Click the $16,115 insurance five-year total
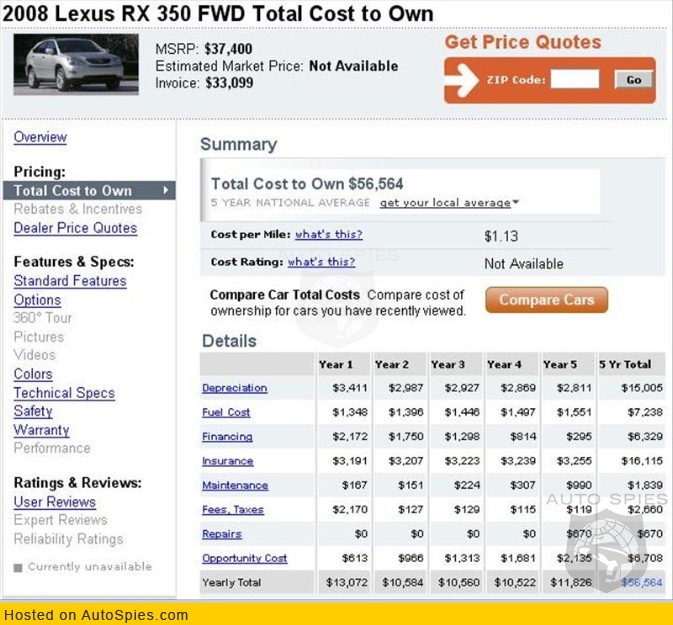This screenshot has height=625, width=673. [642, 461]
